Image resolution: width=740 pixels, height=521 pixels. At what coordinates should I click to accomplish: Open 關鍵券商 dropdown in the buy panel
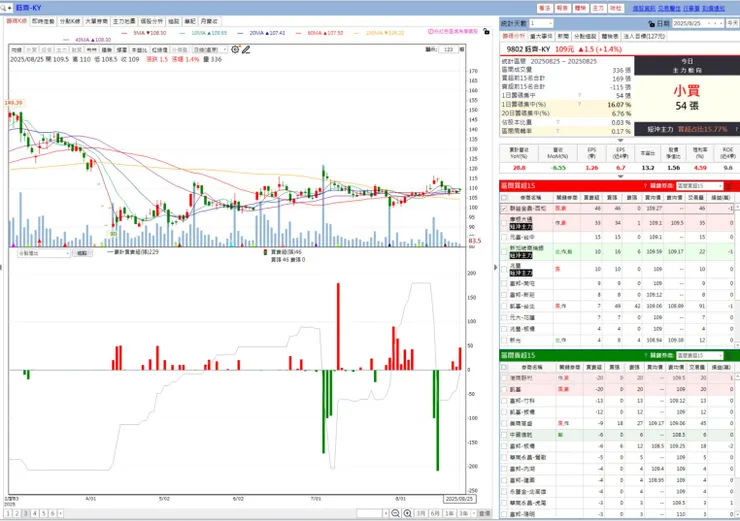point(699,186)
